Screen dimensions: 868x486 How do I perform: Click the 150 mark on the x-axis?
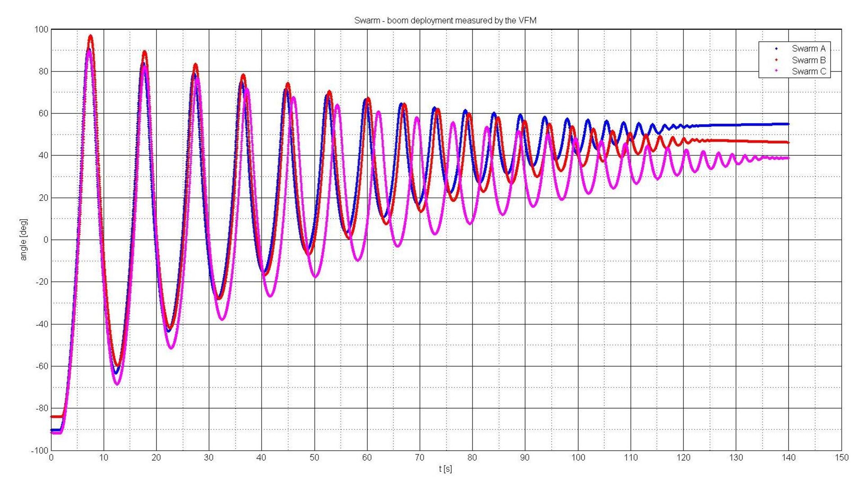(x=841, y=458)
